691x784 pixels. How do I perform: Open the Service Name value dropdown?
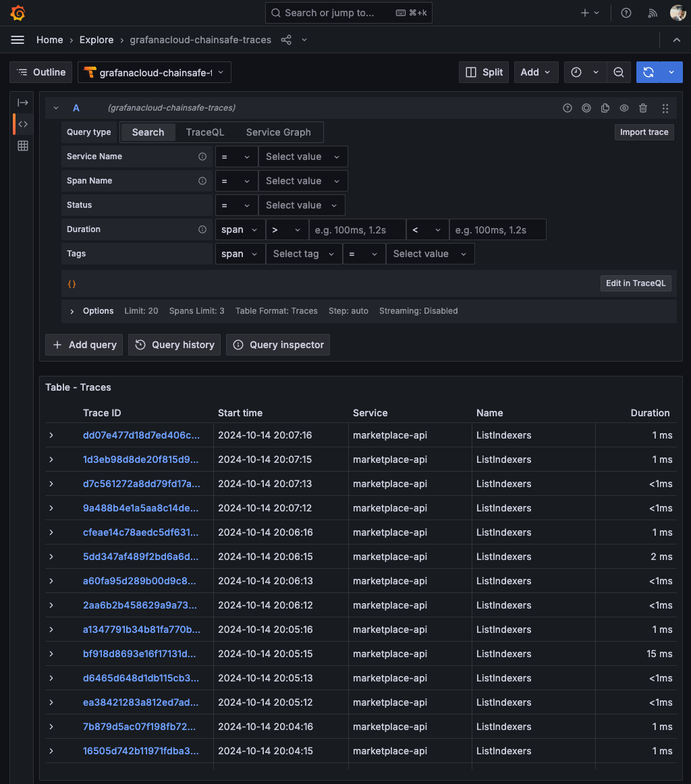coord(303,157)
